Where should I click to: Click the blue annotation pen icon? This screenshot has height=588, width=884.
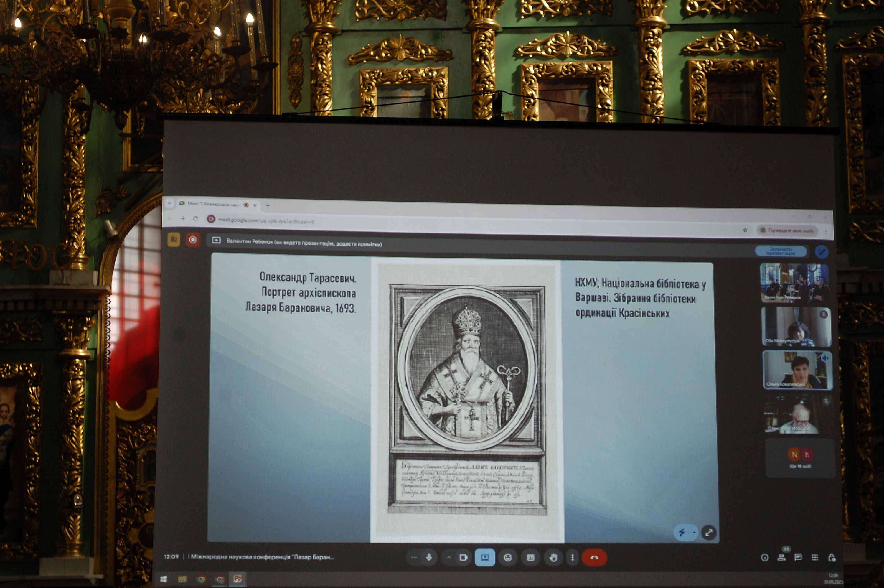pos(822,252)
